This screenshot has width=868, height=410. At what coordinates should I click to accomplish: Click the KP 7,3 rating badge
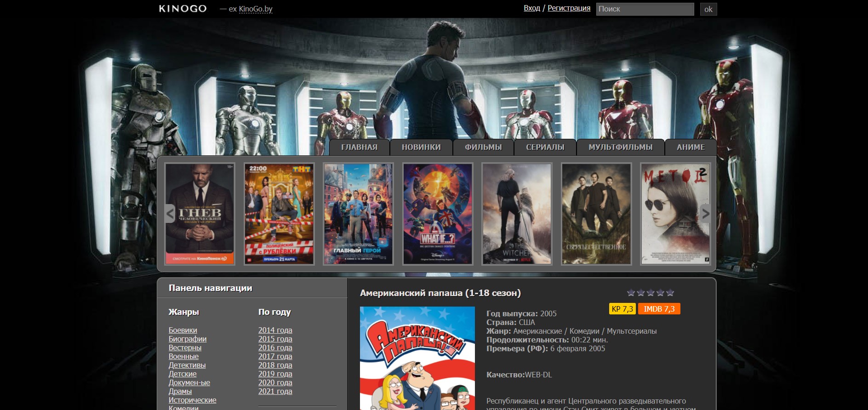coord(622,309)
